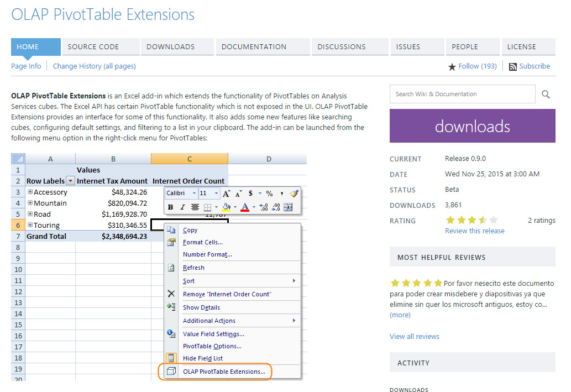Switch to the Documentation tab
Screen dimensions: 571x392
tap(254, 47)
